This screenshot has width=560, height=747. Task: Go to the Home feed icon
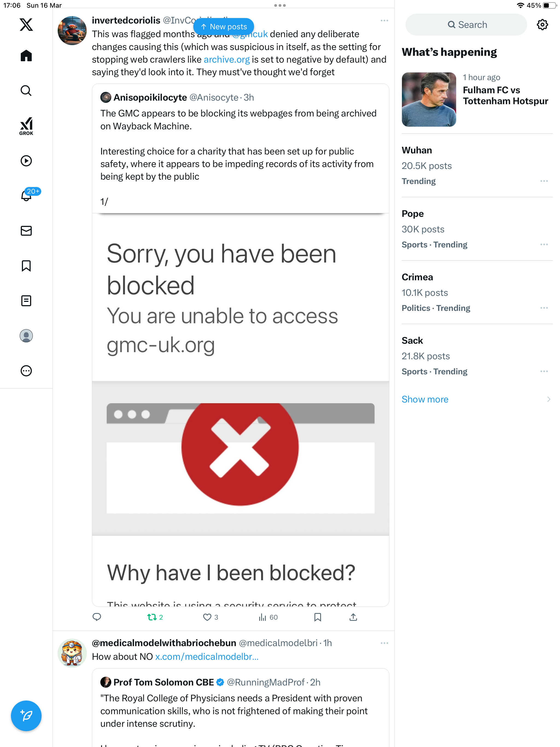26,56
